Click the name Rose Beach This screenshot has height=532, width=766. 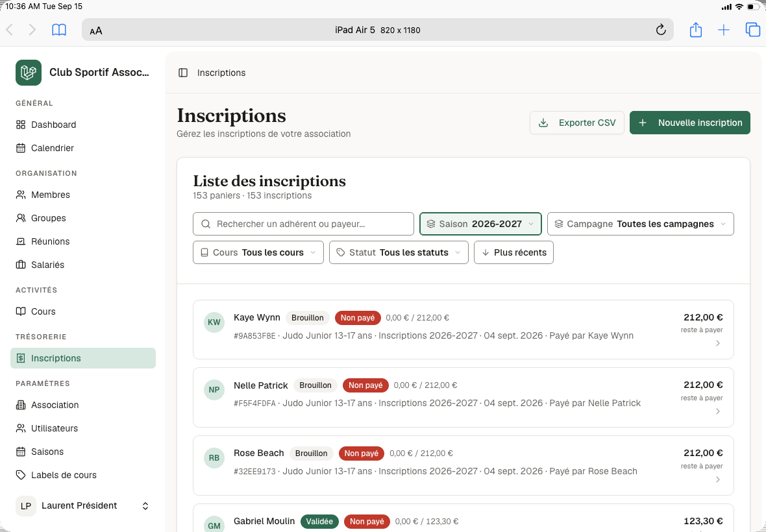(259, 453)
